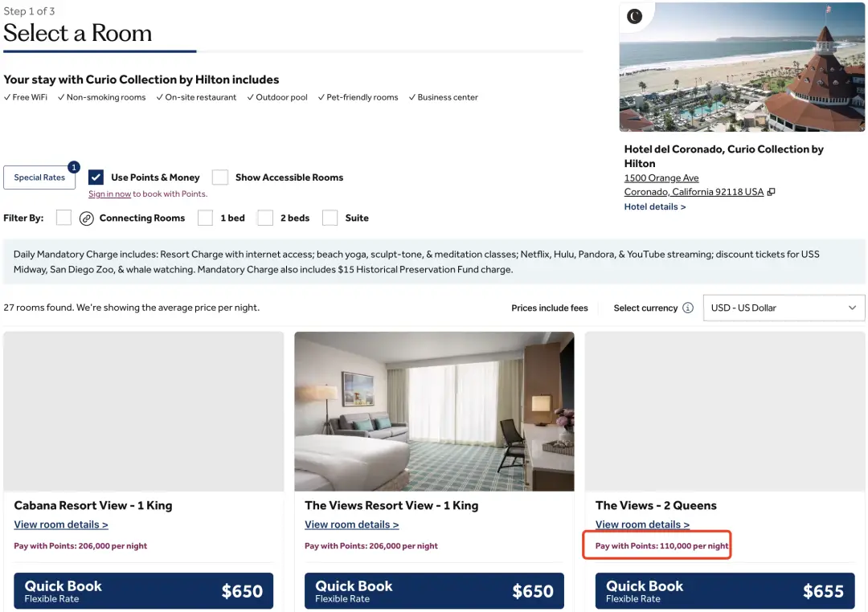Enable Show Accessible Rooms checkbox
The width and height of the screenshot is (868, 612).
[x=220, y=177]
